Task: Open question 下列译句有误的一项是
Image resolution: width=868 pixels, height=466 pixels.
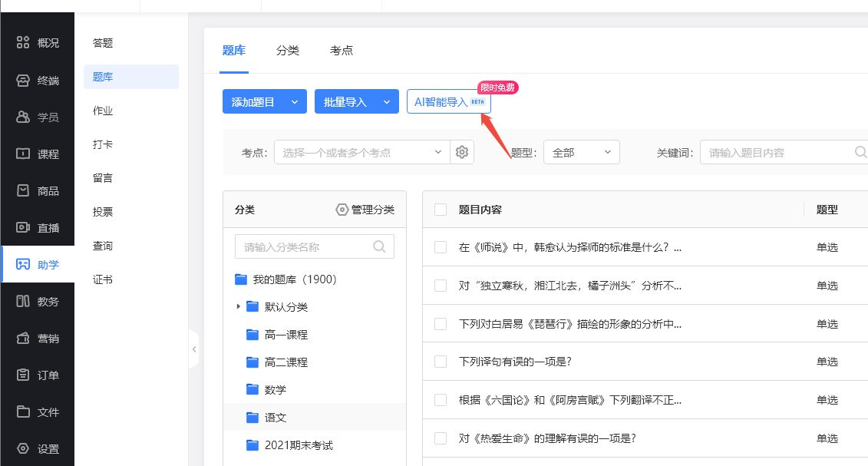Action: tap(515, 362)
